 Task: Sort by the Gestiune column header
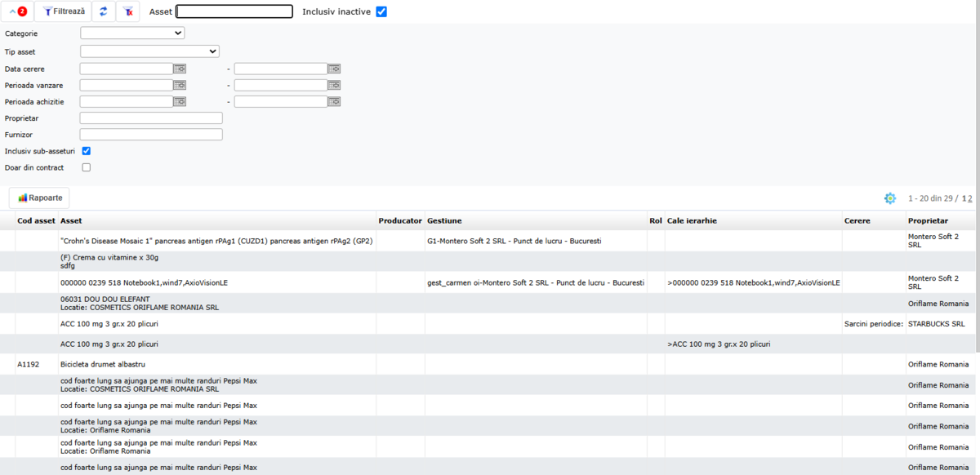[x=444, y=221]
